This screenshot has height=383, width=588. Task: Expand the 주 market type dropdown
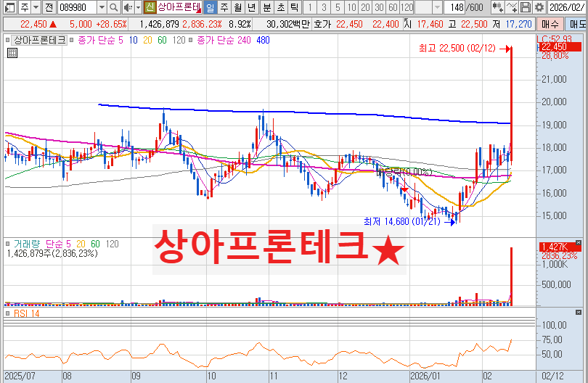click(36, 7)
